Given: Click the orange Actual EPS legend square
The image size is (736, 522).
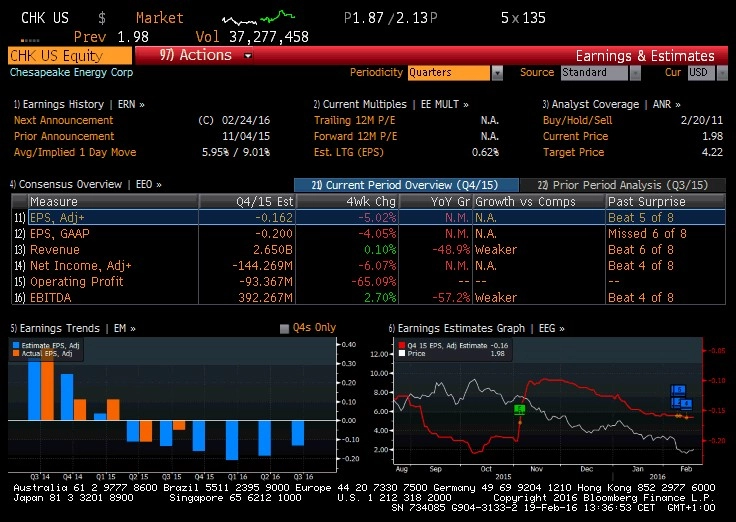Looking at the screenshot, I should coord(16,353).
